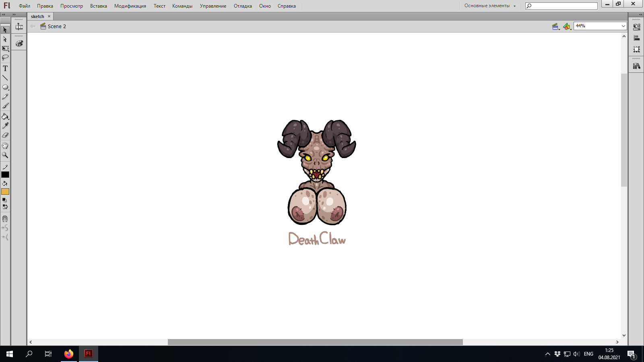Open the Файл menu

pos(25,6)
